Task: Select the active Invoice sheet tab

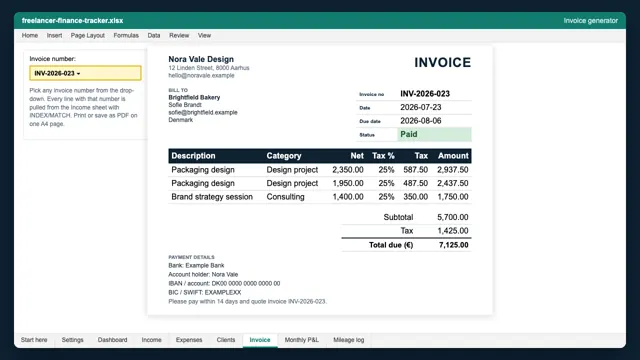Action: 260,340
